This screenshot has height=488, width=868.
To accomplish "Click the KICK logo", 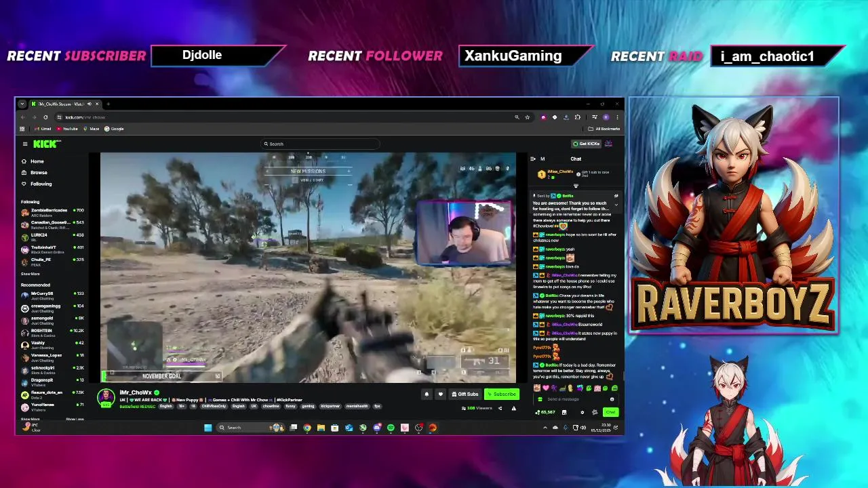I will click(47, 144).
